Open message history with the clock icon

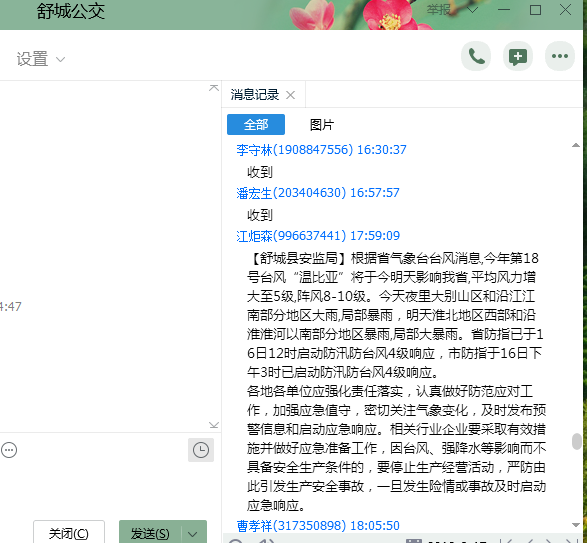[201, 450]
